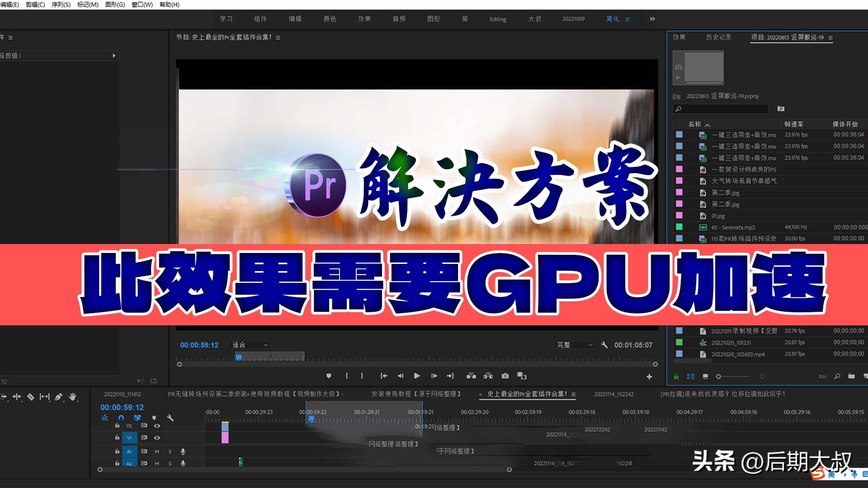Click the Extract button
This screenshot has width=868, height=488.
(x=488, y=376)
